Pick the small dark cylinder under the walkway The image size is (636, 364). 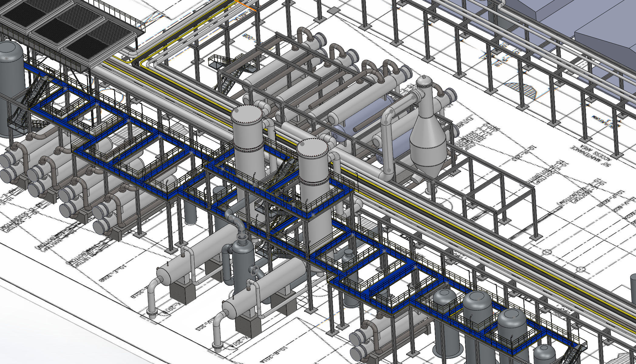tap(190, 212)
